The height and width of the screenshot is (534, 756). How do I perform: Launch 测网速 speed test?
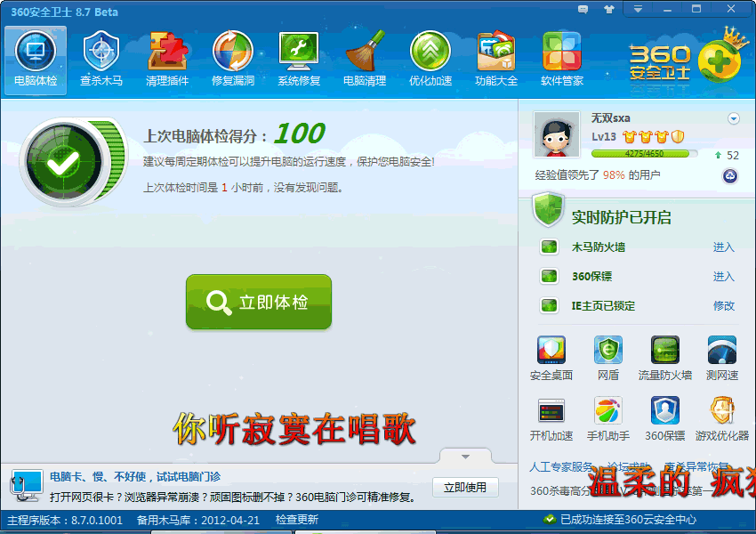tap(722, 359)
